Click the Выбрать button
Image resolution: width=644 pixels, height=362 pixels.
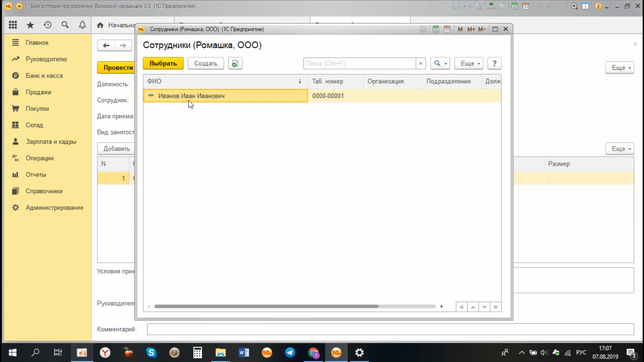point(163,63)
